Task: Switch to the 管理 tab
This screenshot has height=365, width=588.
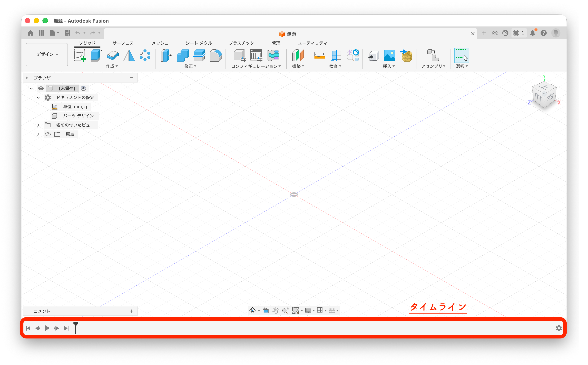Action: click(x=276, y=43)
